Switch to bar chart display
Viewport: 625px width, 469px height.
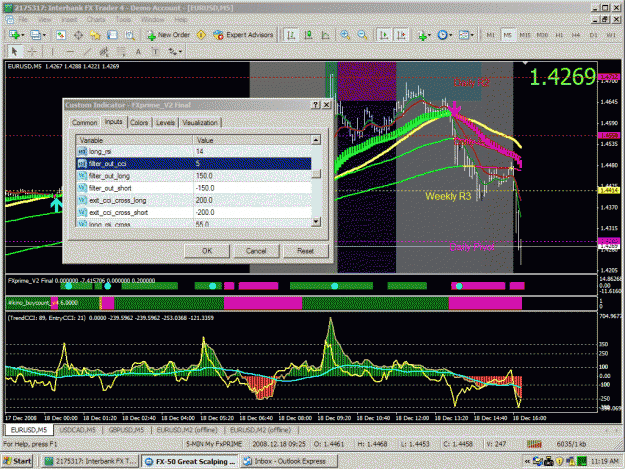click(291, 35)
